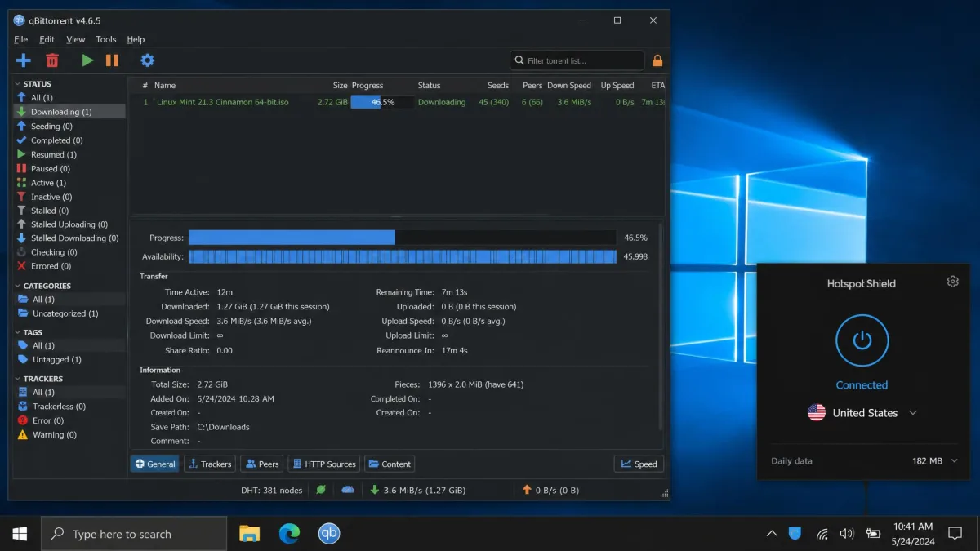
Task: Select the Paused (0) filter
Action: (x=69, y=169)
